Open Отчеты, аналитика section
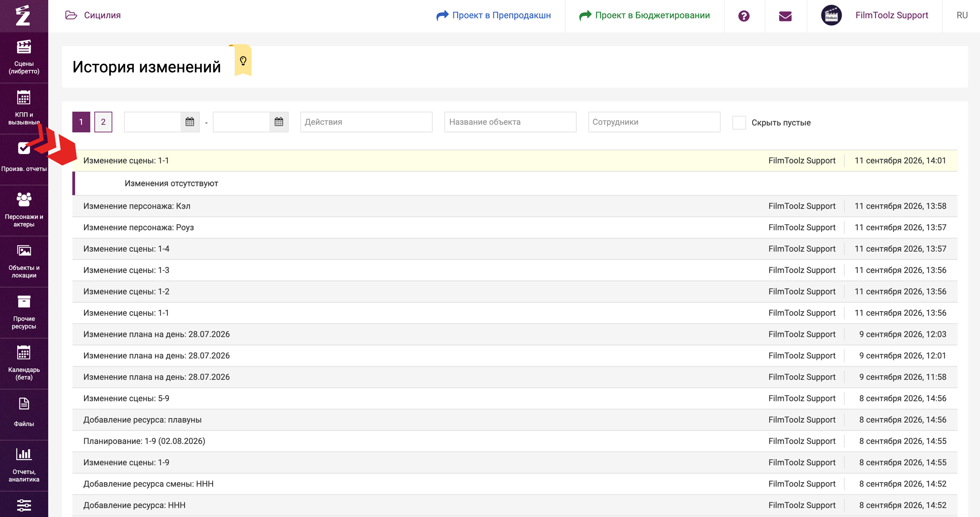980x517 pixels. [24, 466]
